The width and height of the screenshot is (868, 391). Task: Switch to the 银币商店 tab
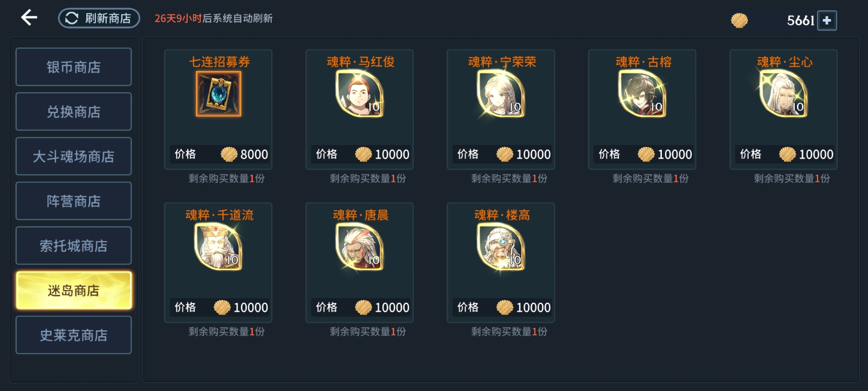pos(74,67)
